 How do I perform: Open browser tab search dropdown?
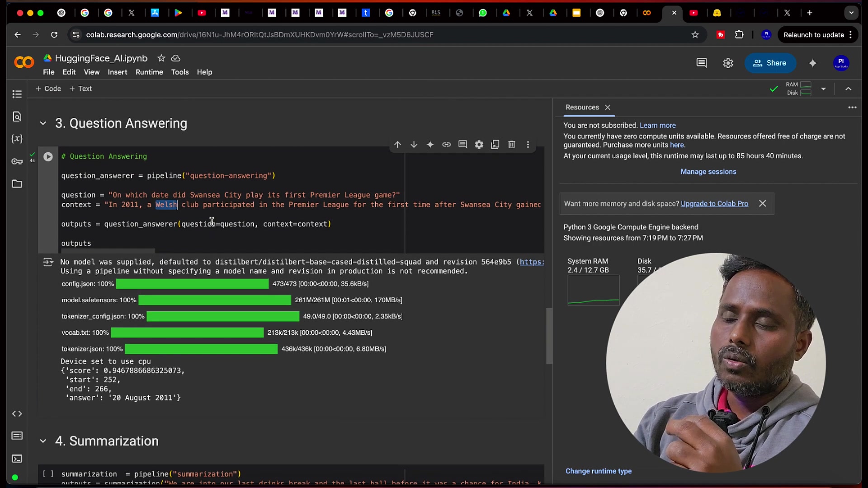(851, 13)
